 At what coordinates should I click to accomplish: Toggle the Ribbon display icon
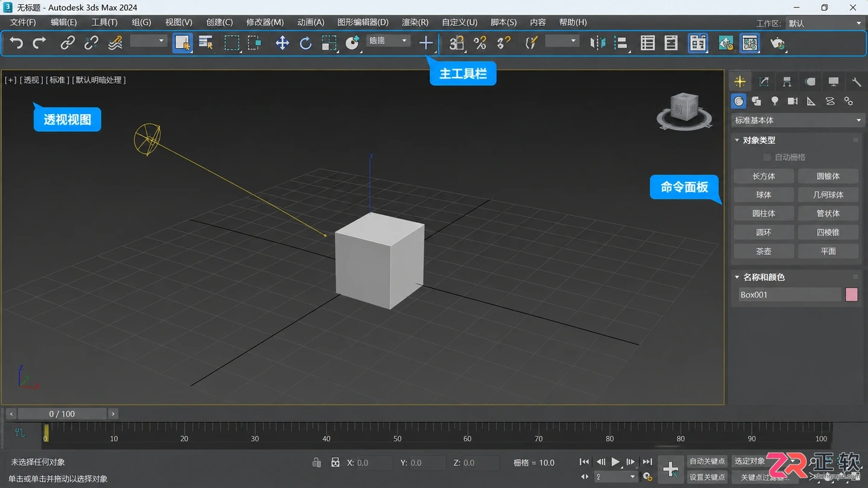click(x=698, y=43)
